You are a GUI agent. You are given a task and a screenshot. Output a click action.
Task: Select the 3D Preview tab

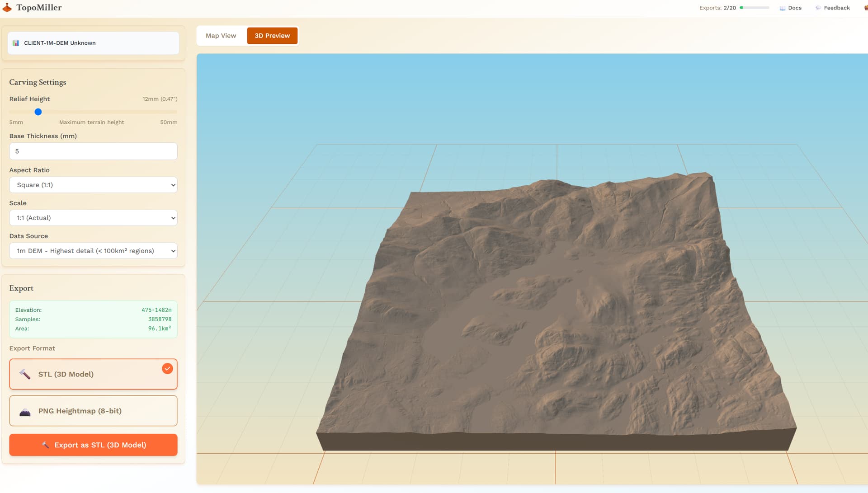(x=272, y=36)
